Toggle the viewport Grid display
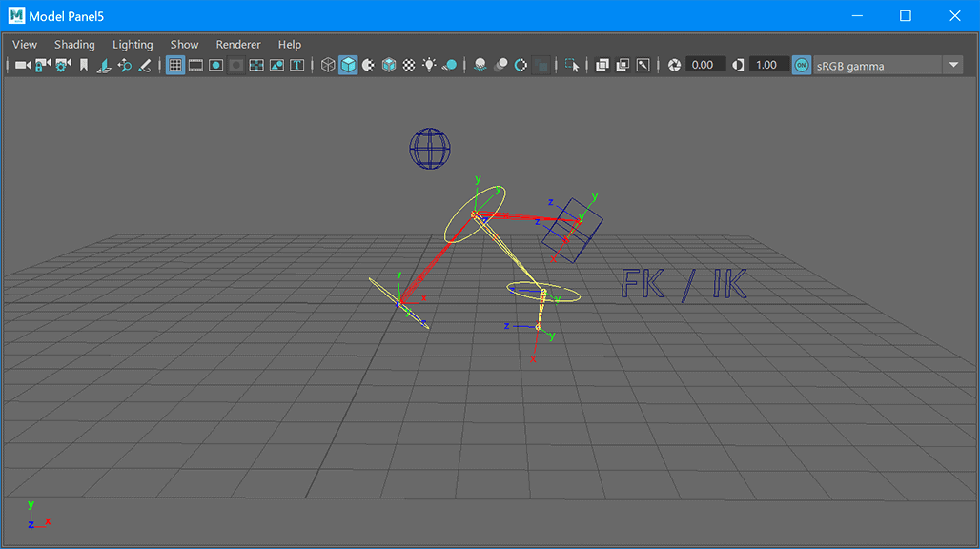The width and height of the screenshot is (980, 549). coord(175,65)
